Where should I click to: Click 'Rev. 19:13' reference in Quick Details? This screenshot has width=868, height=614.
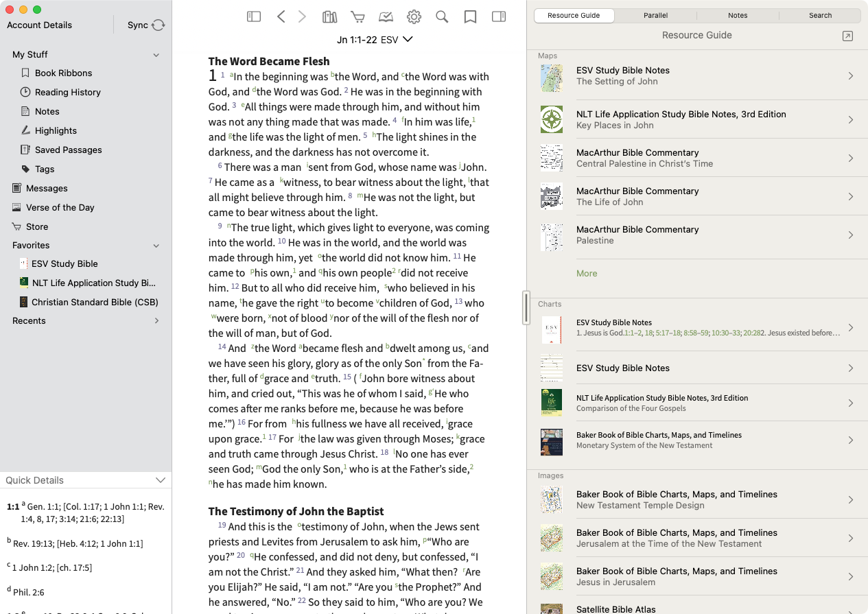point(32,543)
